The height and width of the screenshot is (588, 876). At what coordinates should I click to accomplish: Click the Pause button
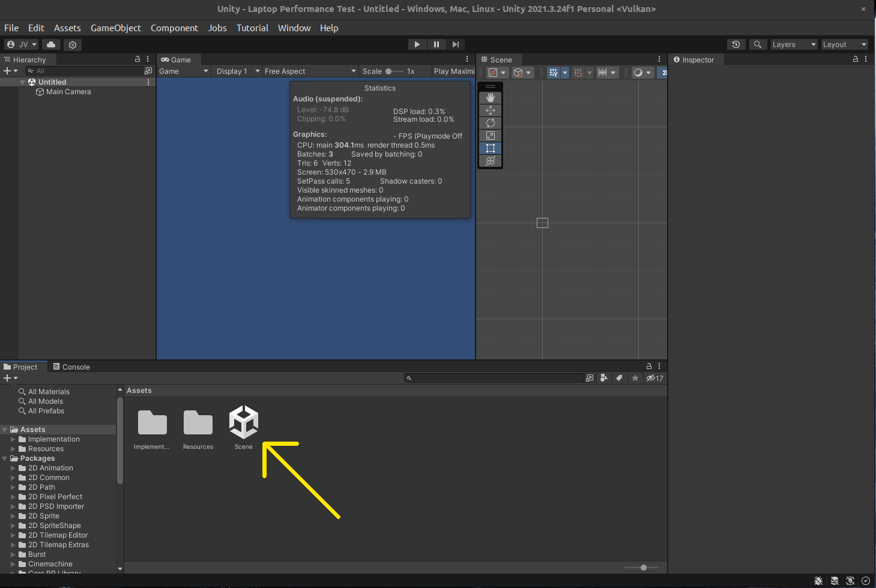pyautogui.click(x=436, y=44)
